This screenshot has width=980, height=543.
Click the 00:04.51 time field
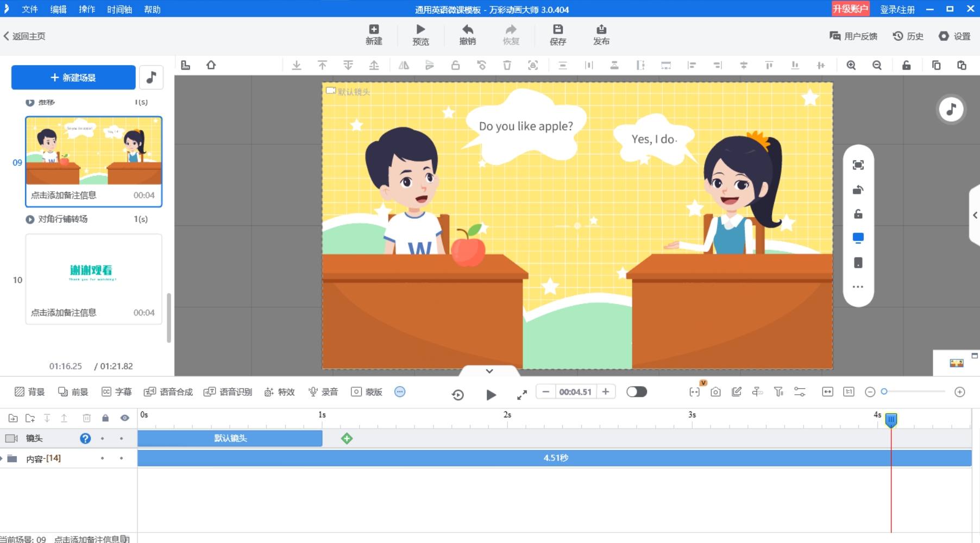point(575,392)
